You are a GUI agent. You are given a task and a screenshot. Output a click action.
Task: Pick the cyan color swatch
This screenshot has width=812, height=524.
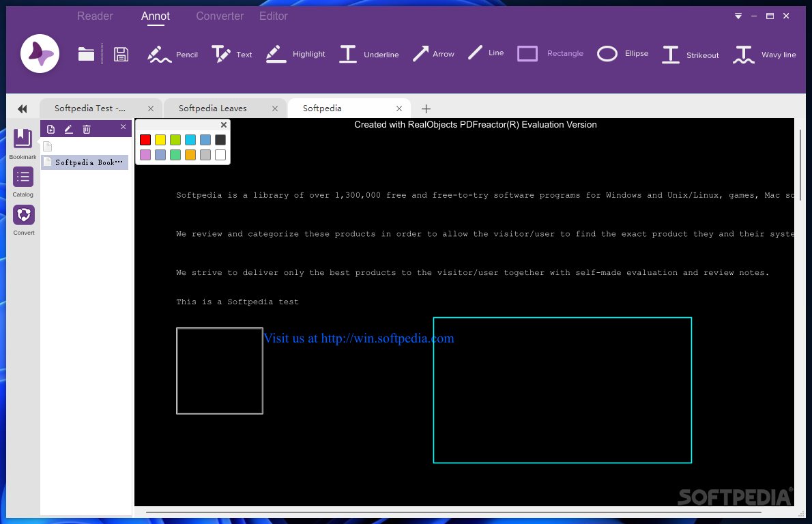(190, 140)
